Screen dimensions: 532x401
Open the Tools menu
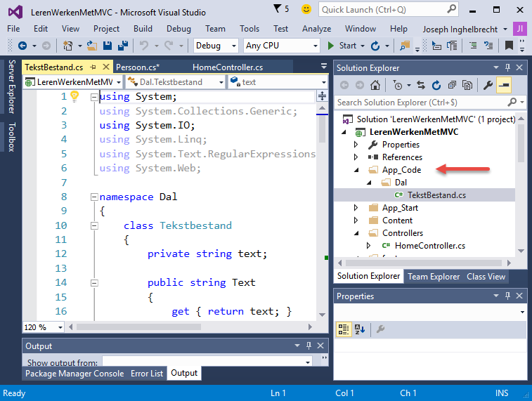[x=249, y=29]
